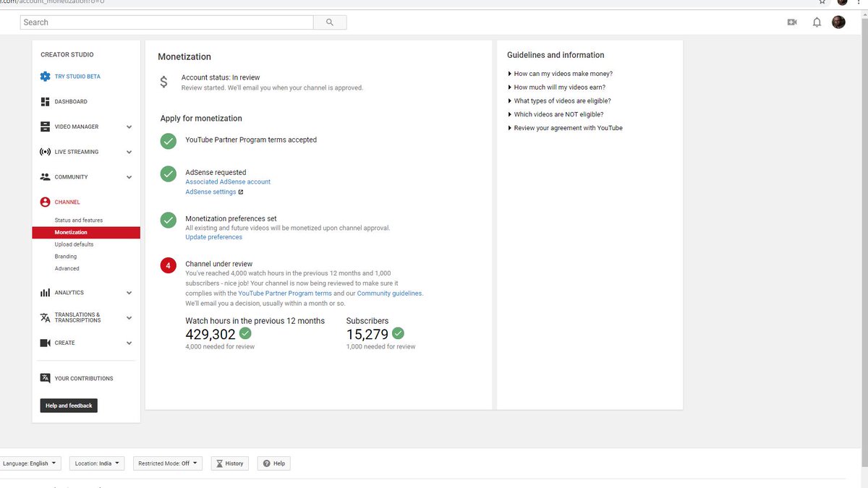Open Status and features submenu item

coord(79,221)
